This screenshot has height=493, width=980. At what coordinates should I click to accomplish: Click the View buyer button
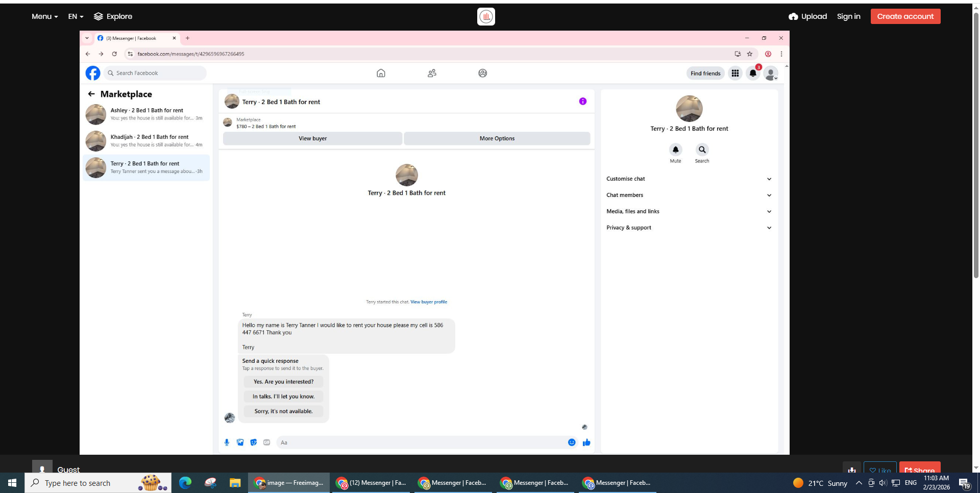coord(312,138)
